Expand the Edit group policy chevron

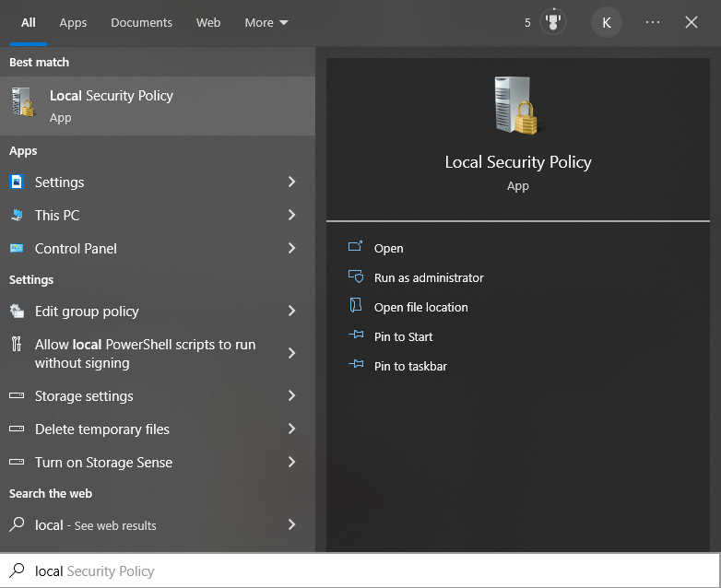click(291, 311)
